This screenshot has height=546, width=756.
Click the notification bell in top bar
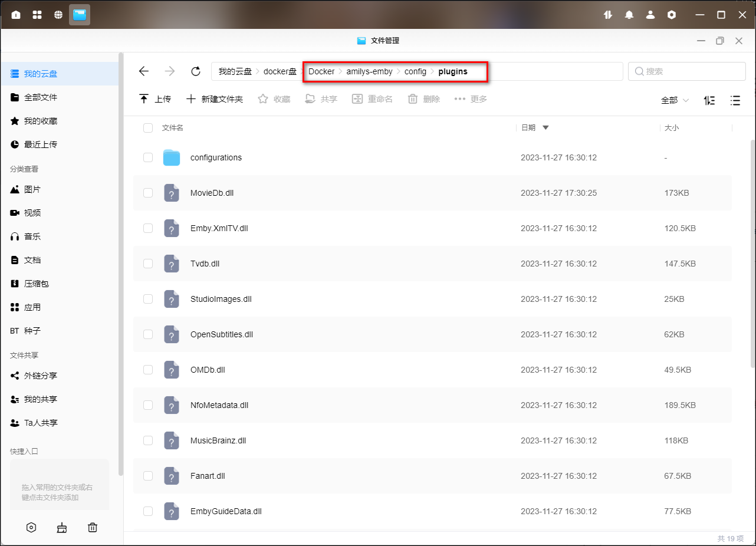629,15
